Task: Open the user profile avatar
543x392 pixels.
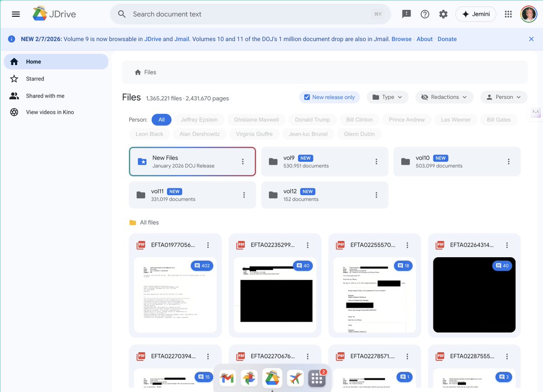Action: coord(529,14)
